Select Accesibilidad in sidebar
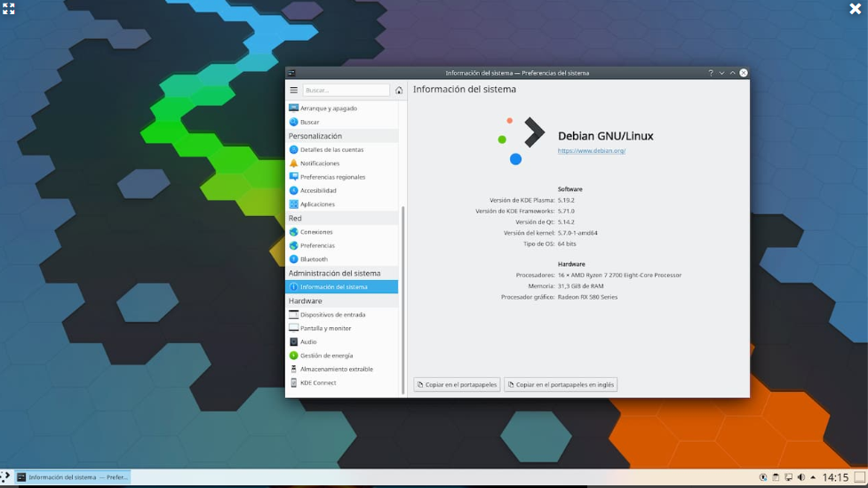868x488 pixels. pos(341,190)
